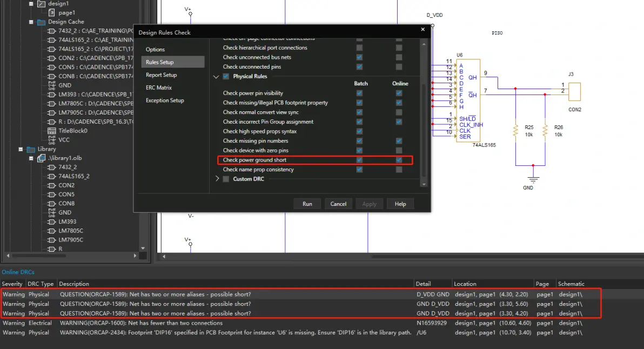Enable Online checkbox for Check normal convert view sync
This screenshot has width=644, height=349.
(x=399, y=112)
